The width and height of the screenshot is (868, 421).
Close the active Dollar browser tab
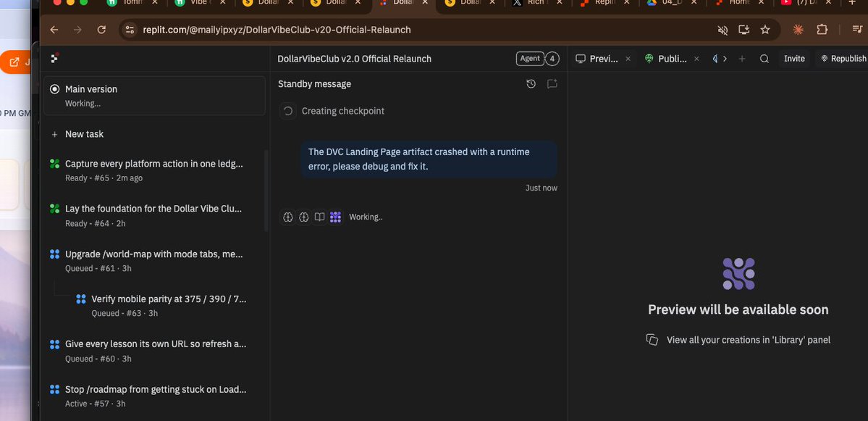(x=425, y=3)
